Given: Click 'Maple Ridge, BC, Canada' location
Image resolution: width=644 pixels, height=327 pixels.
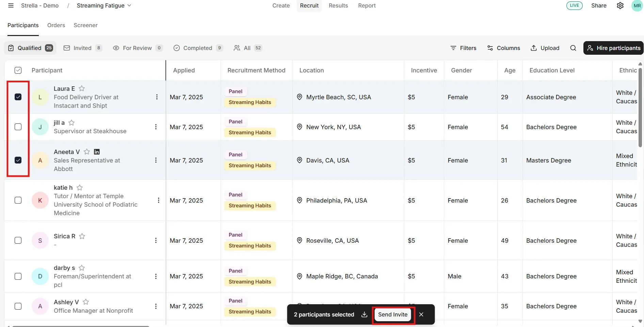Looking at the screenshot, I should 342,276.
